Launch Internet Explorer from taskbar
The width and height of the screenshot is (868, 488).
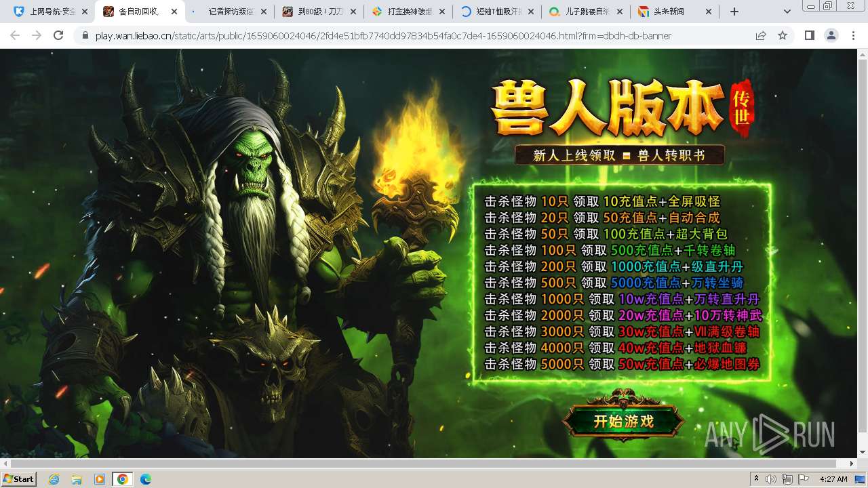54,479
